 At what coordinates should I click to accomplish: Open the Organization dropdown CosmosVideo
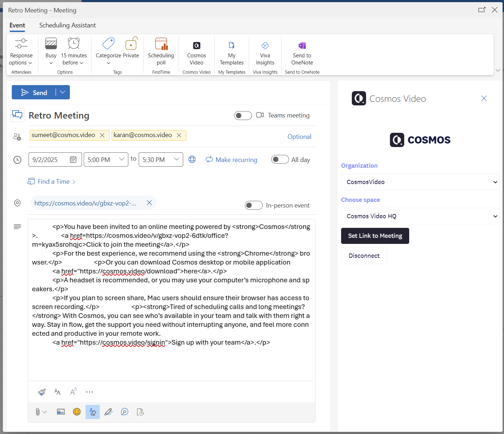(x=420, y=182)
